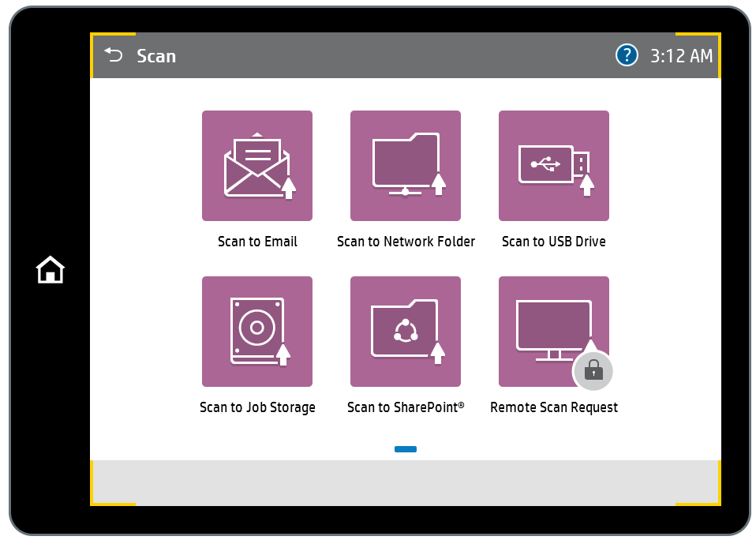
Task: Click the "Scan to SharePoint" label
Action: pos(406,407)
